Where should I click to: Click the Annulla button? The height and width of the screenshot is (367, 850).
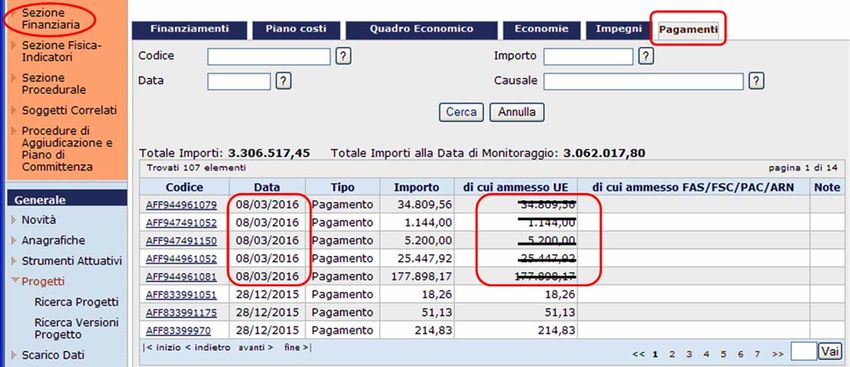[x=517, y=112]
